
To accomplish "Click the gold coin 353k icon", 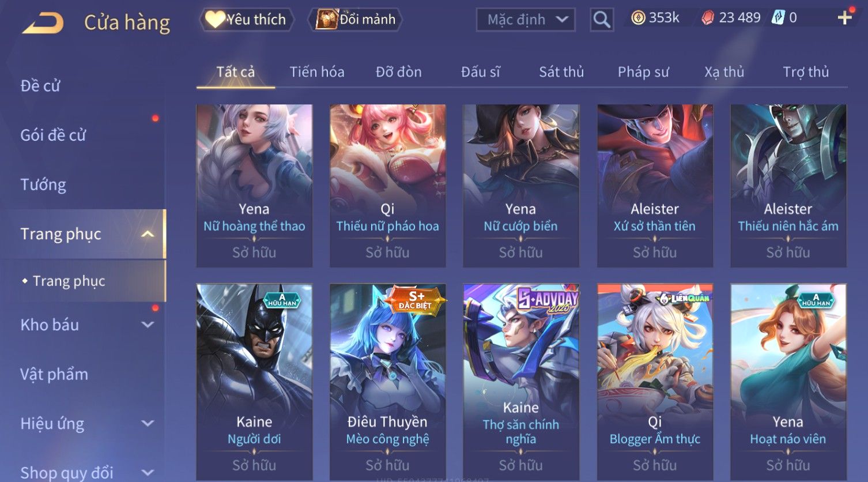I will point(638,18).
